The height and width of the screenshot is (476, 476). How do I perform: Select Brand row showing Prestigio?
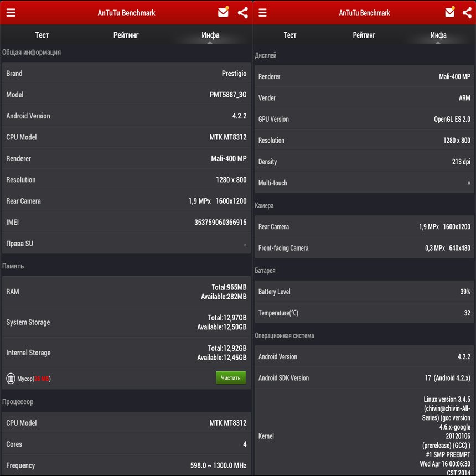tap(126, 73)
